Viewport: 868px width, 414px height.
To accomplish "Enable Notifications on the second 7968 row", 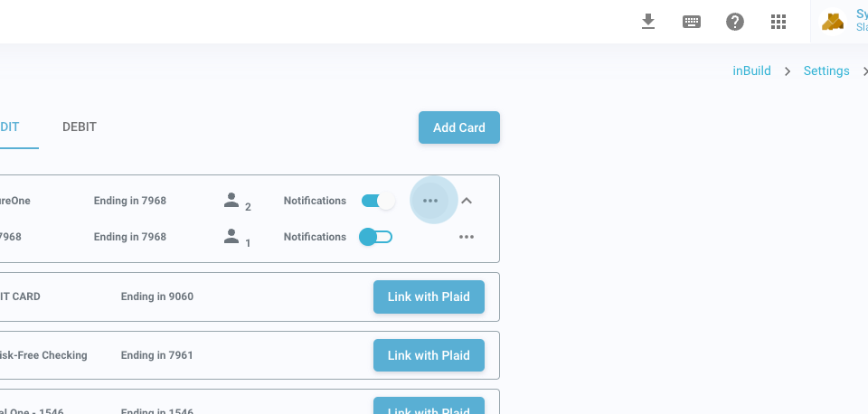I will click(x=375, y=237).
